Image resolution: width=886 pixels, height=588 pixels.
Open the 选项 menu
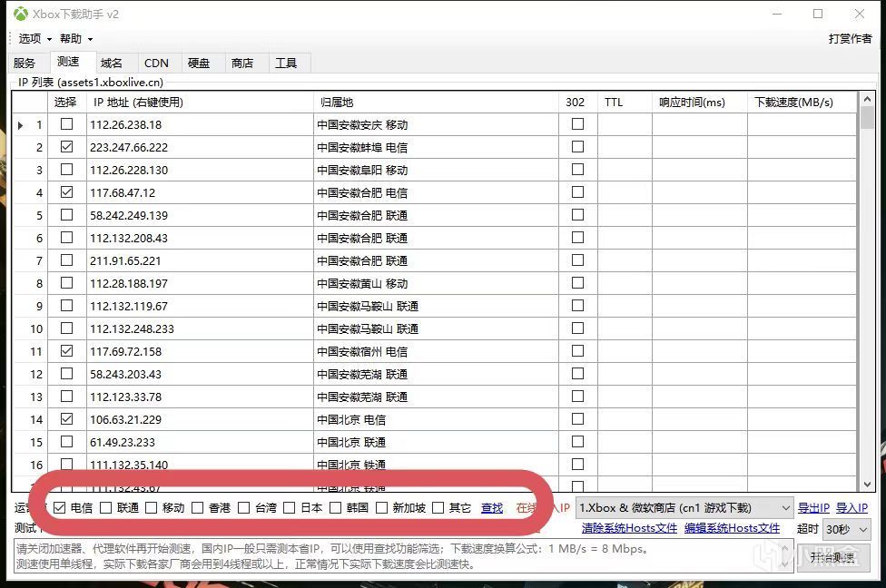(34, 38)
